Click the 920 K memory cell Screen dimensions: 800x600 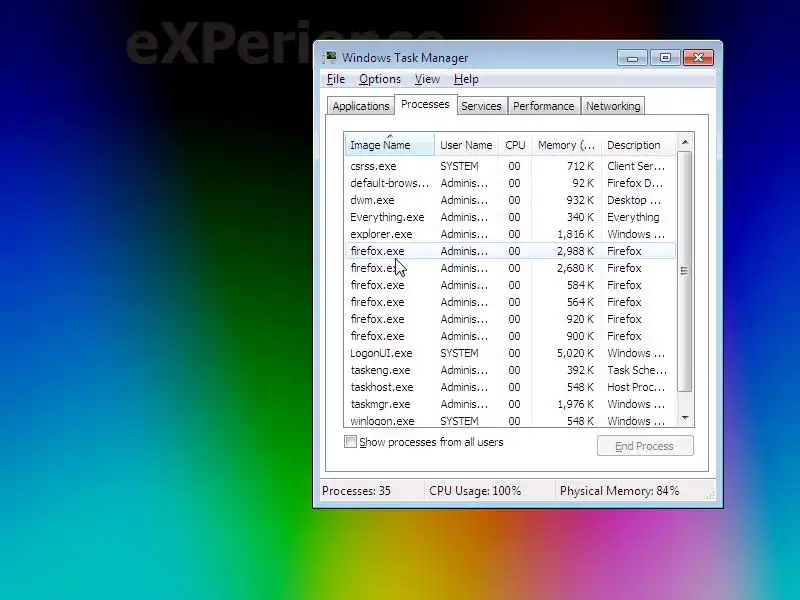point(580,319)
